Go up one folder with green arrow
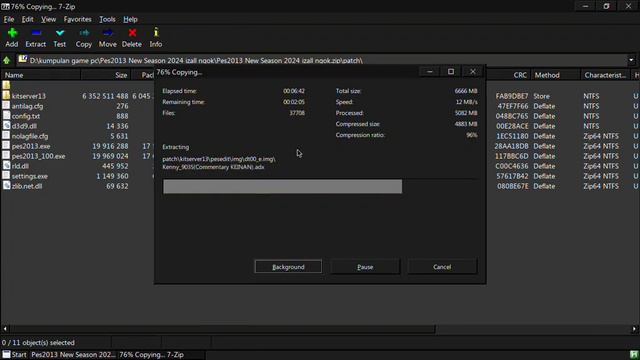 pos(7,60)
